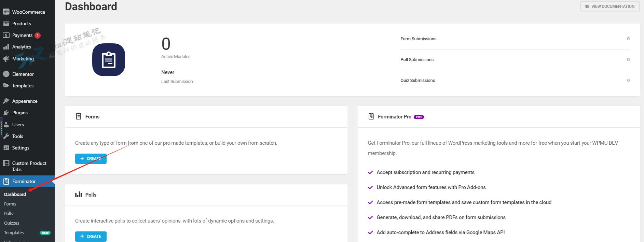Click the large Forminator clipboard logo
This screenshot has height=242, width=644.
(109, 60)
